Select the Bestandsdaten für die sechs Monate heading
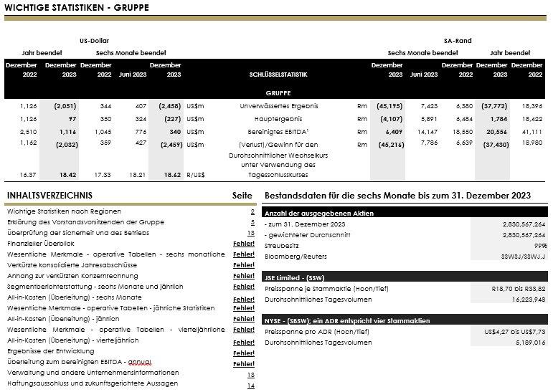This screenshot has height=392, width=553. click(397, 196)
